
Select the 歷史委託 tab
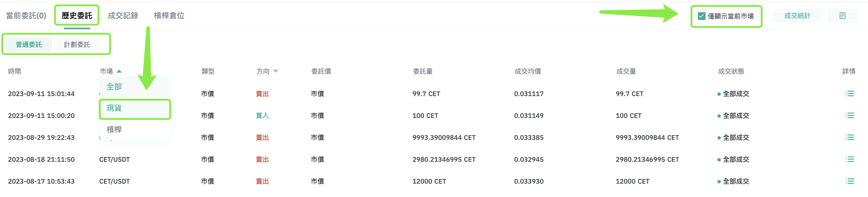pyautogui.click(x=77, y=16)
